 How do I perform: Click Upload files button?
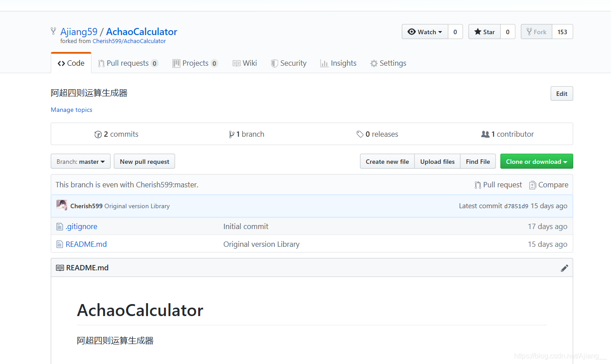click(437, 162)
